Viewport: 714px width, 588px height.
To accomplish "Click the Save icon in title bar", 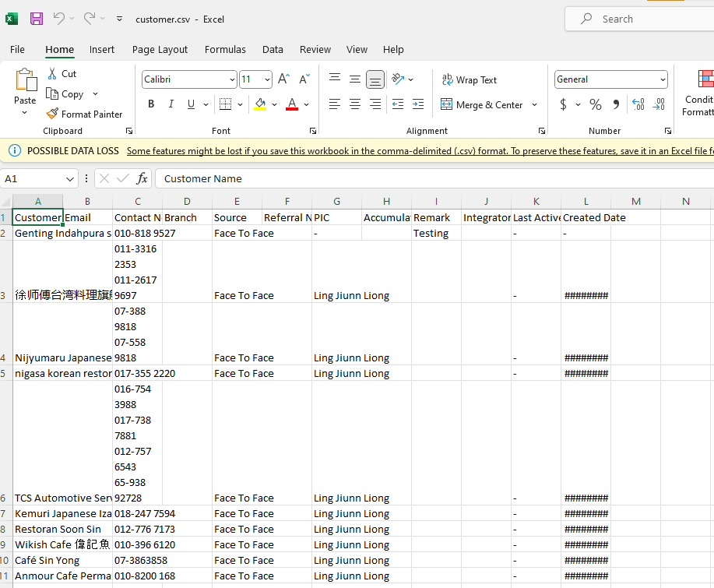I will pyautogui.click(x=37, y=19).
